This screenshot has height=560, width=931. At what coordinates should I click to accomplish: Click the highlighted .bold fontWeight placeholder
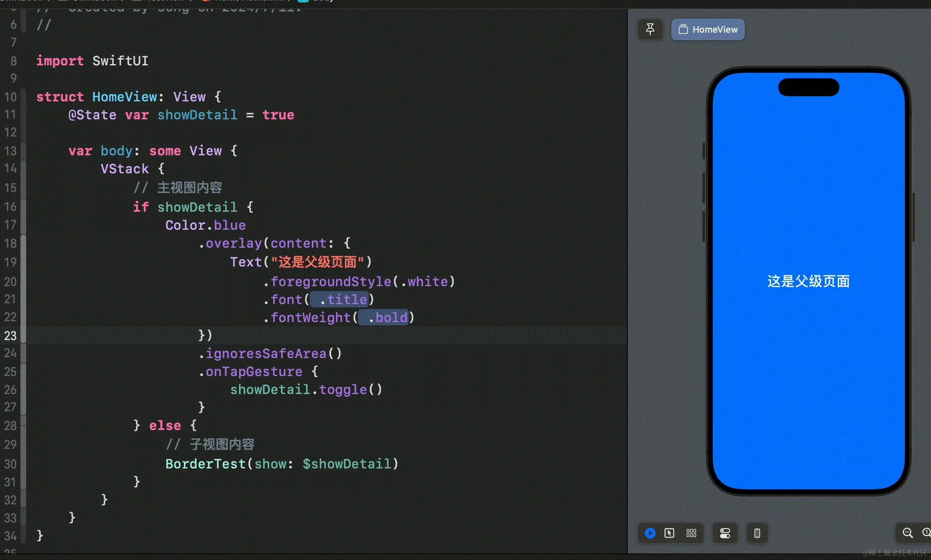coord(383,318)
